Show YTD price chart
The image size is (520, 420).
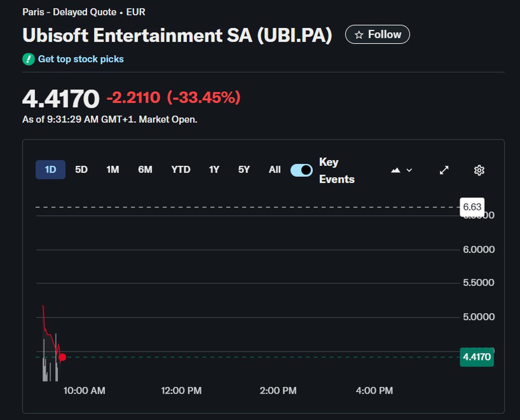pos(181,170)
